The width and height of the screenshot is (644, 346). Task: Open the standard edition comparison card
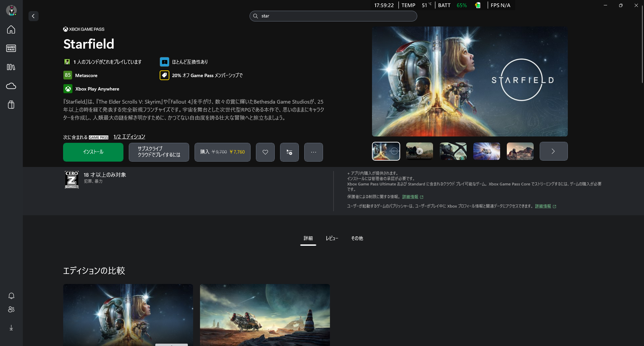point(128,315)
